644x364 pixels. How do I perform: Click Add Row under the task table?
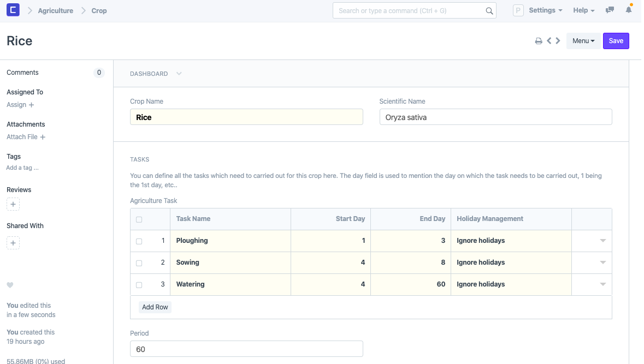click(155, 307)
